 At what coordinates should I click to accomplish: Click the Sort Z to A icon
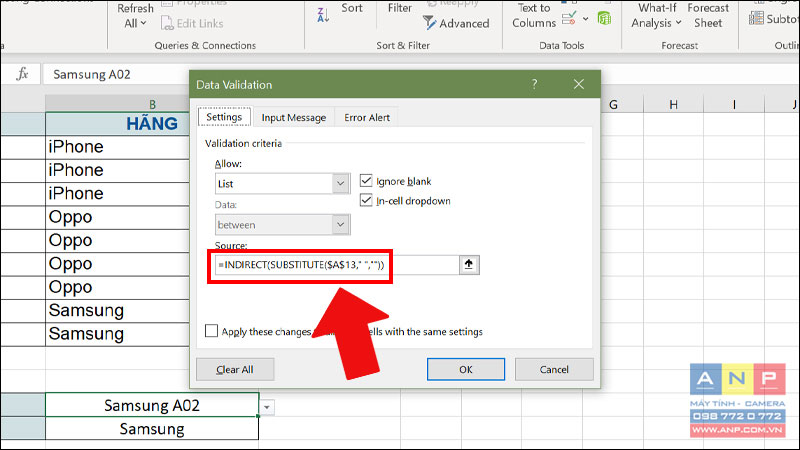point(323,15)
